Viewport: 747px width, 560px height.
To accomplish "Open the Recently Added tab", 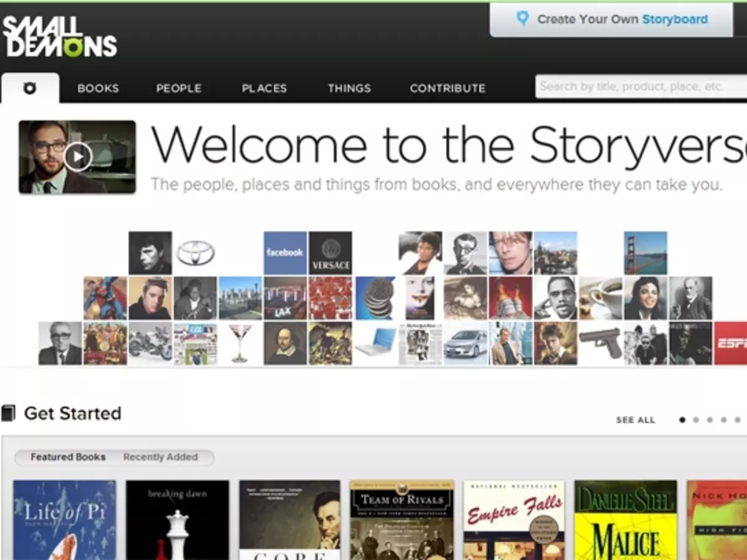I will (x=162, y=457).
